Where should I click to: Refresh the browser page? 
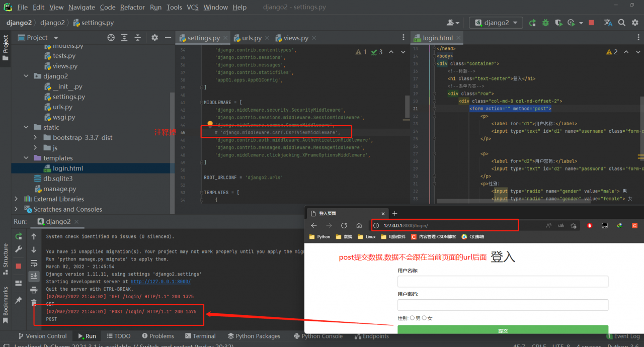tap(344, 225)
